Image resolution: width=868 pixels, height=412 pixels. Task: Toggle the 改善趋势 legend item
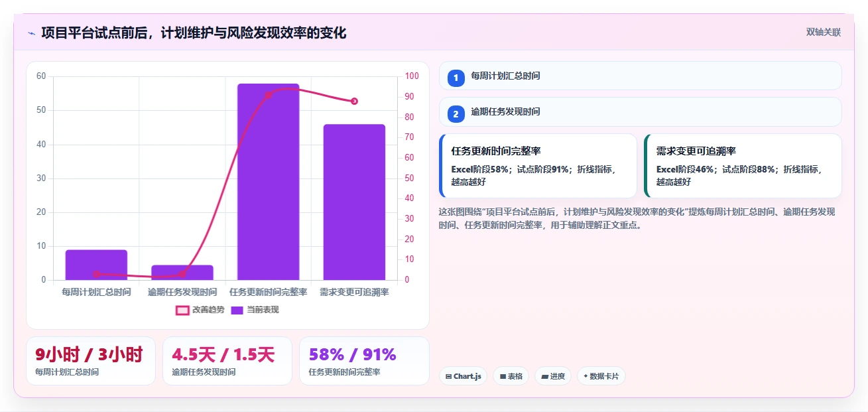pos(200,310)
